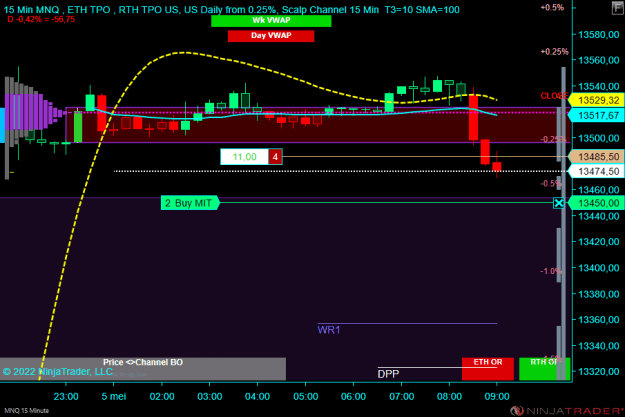
Task: Click the 13580,00 price axis label
Action: [x=599, y=35]
